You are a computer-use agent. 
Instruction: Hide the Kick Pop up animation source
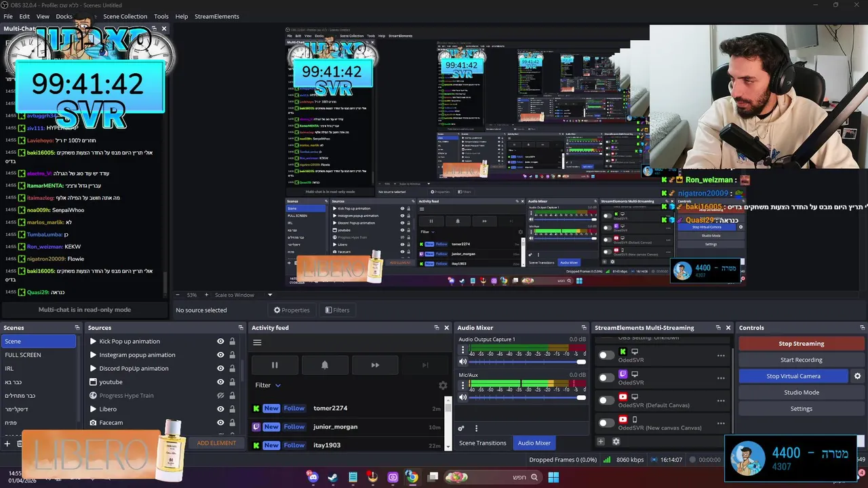coord(220,342)
